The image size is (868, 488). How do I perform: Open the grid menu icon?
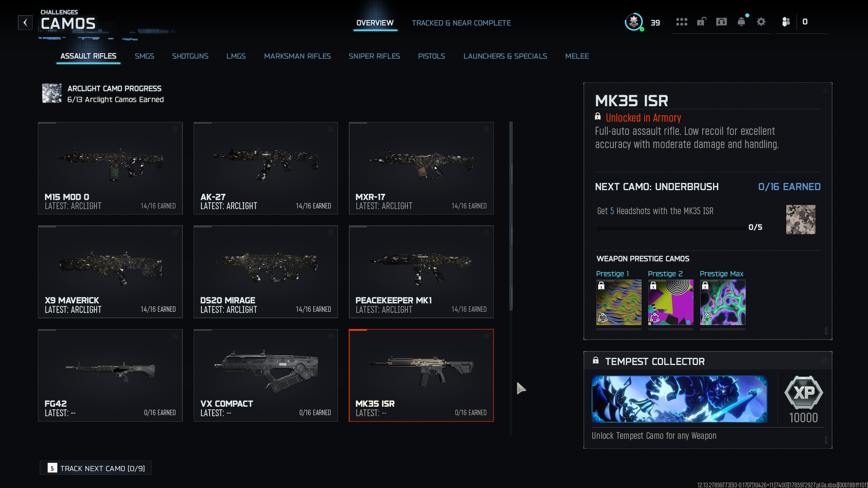click(682, 22)
